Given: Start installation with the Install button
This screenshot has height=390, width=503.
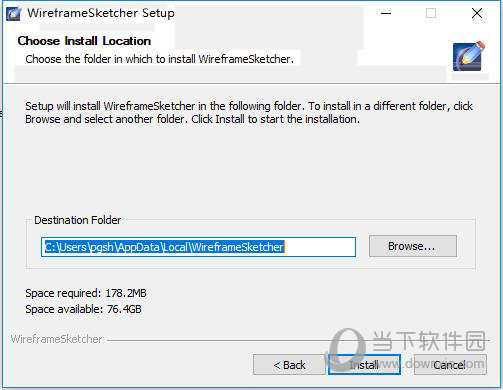Looking at the screenshot, I should click(364, 365).
